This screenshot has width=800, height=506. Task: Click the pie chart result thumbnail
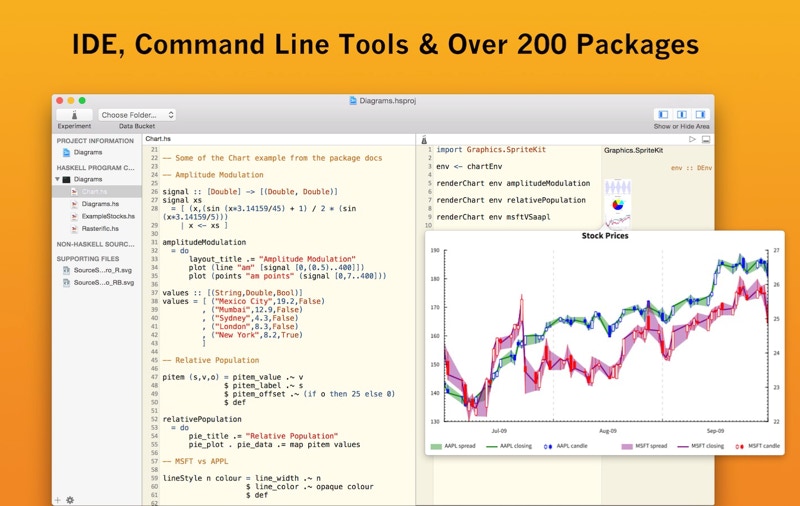(619, 203)
